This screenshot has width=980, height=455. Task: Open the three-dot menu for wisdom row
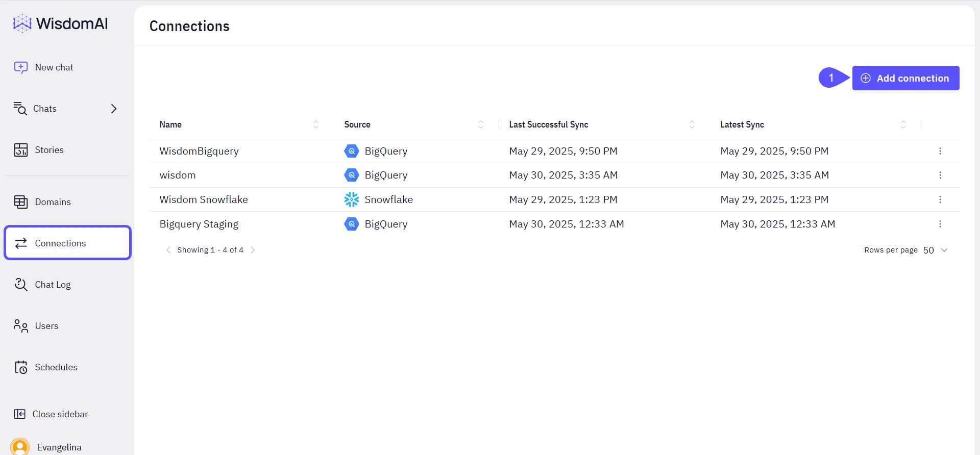940,175
